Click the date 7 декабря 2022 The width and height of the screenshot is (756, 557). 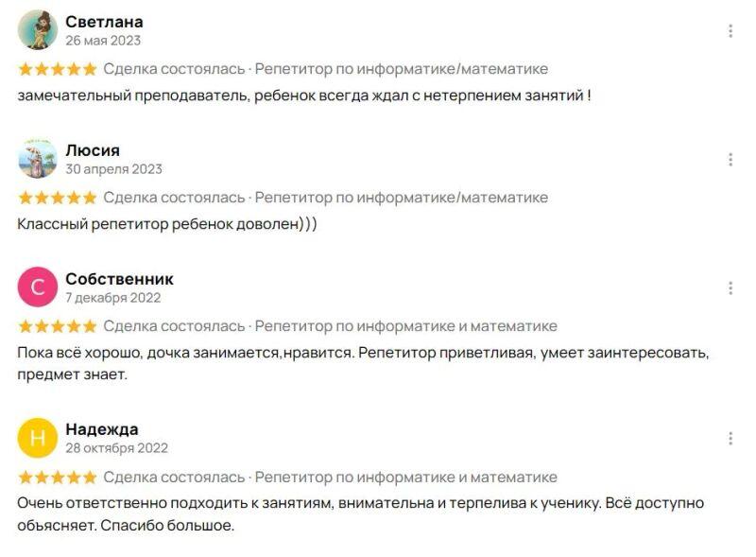[113, 298]
